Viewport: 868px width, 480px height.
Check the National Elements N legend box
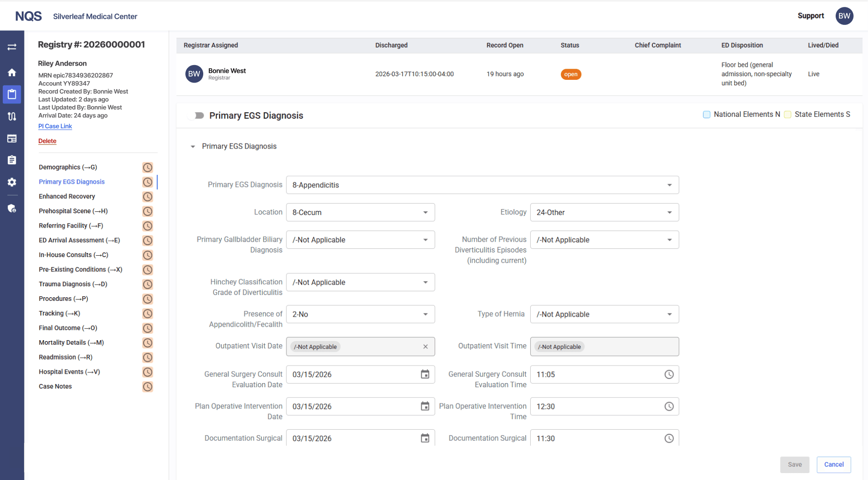pos(706,114)
